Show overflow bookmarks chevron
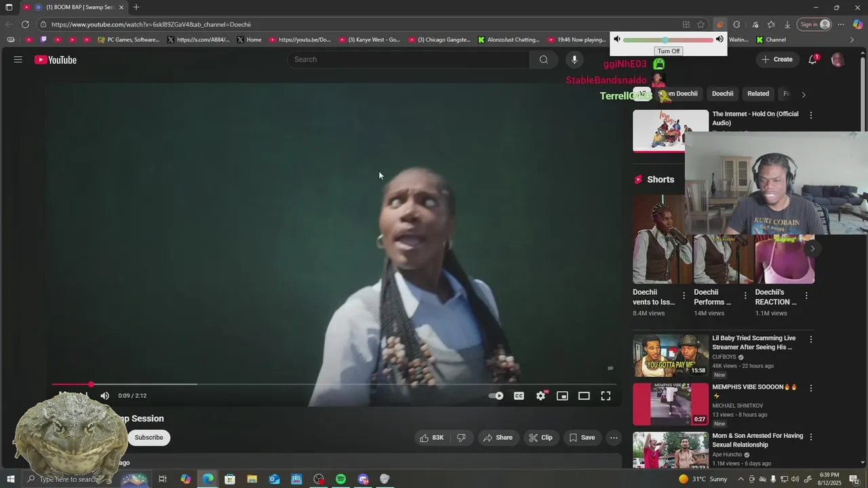 tap(852, 40)
